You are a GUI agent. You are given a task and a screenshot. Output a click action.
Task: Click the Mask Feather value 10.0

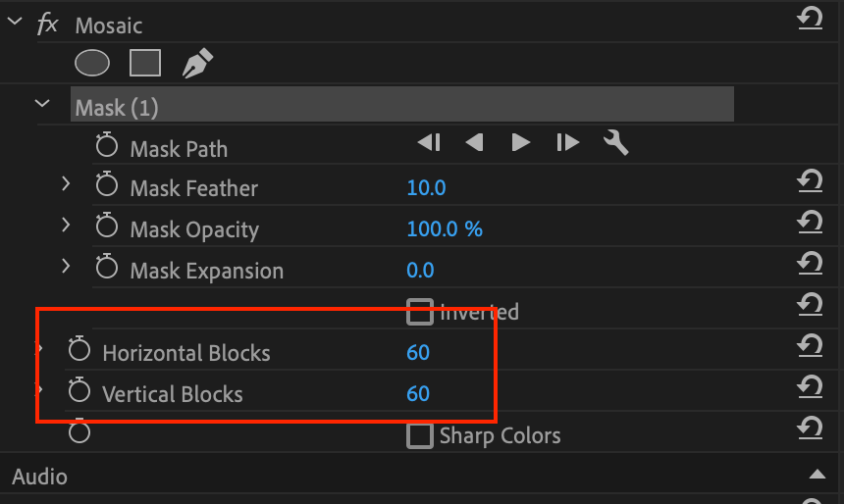(426, 187)
